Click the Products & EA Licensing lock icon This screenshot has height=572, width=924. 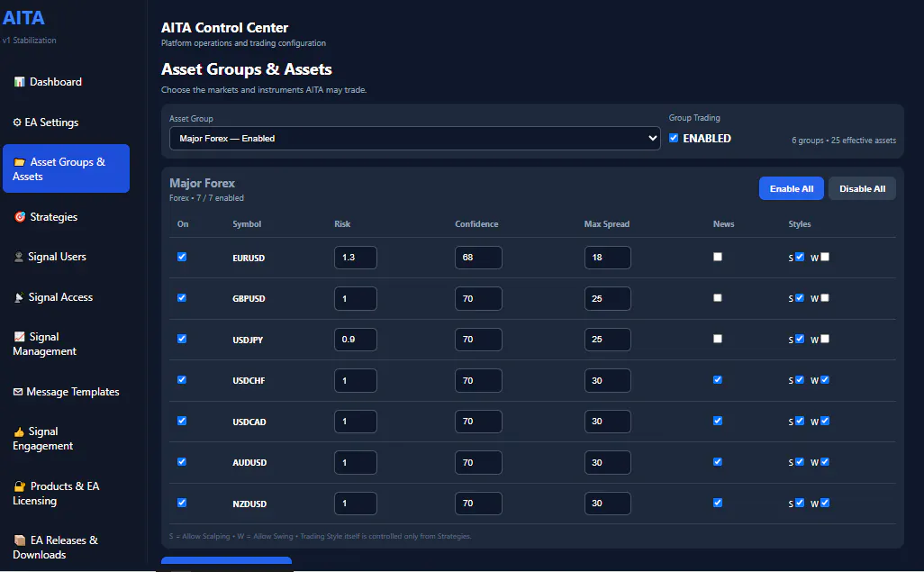click(20, 486)
